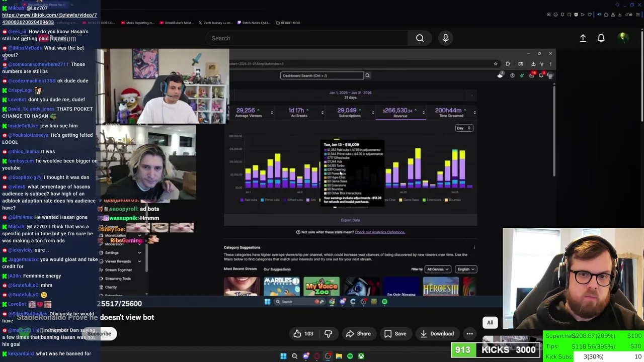Image resolution: width=644 pixels, height=362 pixels.
Task: Open the Spotify icon on inner video taskbar
Action: (384, 302)
